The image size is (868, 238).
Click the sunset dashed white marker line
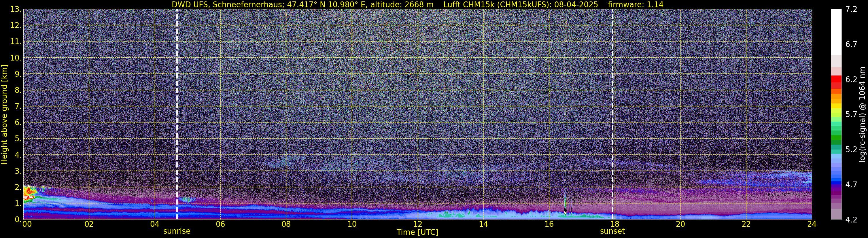[x=612, y=114]
